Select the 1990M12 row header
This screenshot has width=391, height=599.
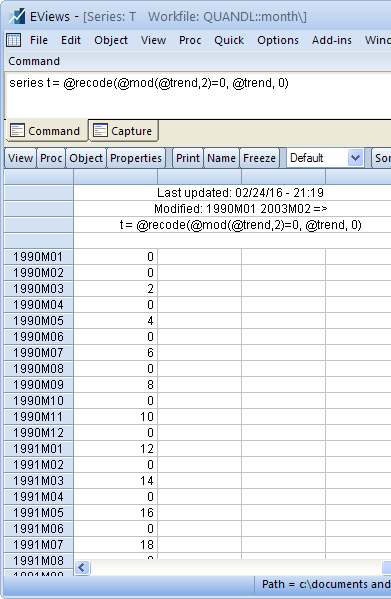[x=39, y=433]
